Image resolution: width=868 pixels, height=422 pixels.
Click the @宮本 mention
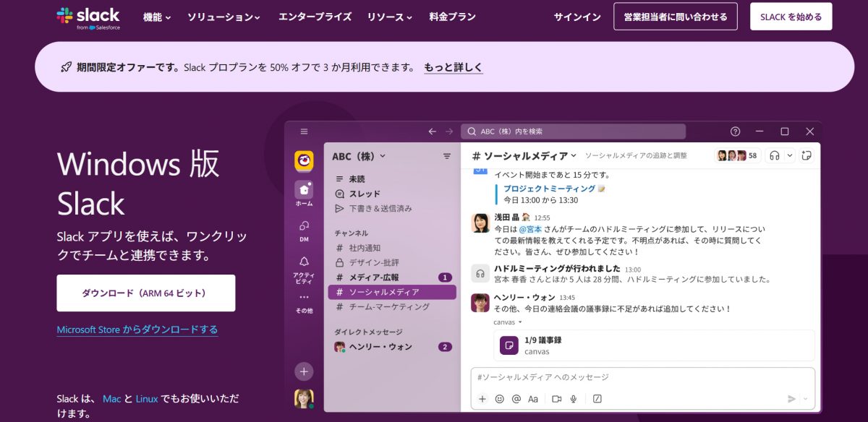532,229
